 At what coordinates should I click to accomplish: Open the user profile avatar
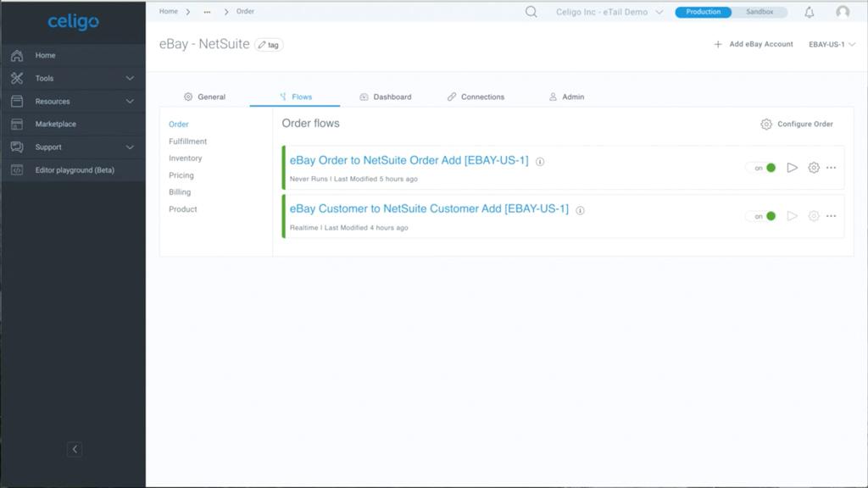[x=843, y=12]
